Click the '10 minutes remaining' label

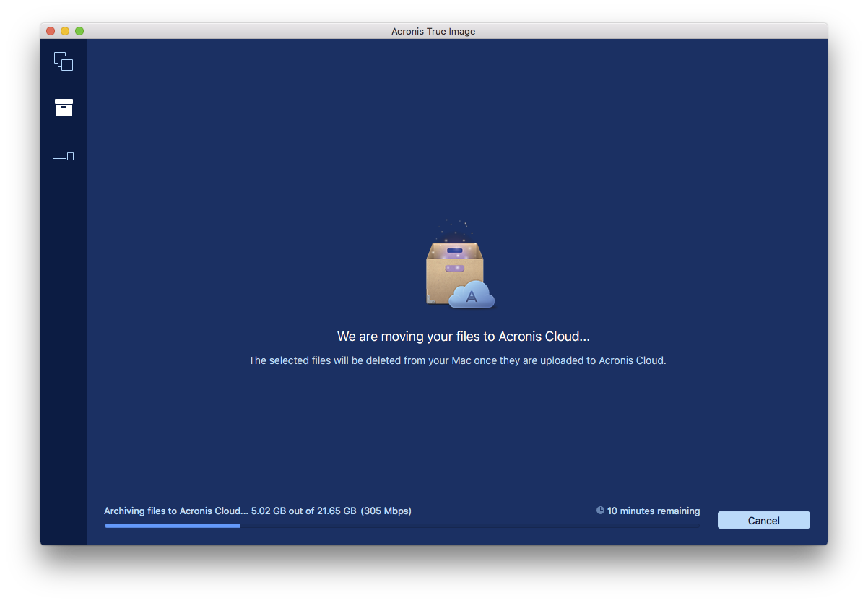pyautogui.click(x=654, y=511)
